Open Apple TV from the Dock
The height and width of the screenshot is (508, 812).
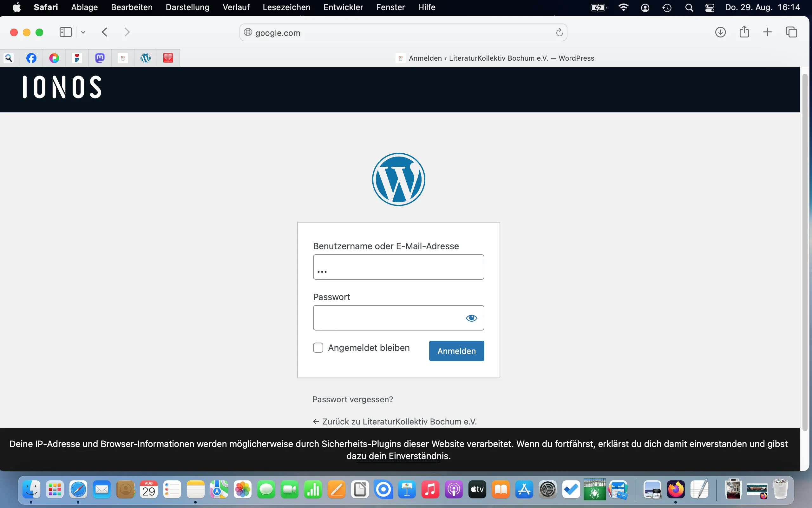(477, 490)
